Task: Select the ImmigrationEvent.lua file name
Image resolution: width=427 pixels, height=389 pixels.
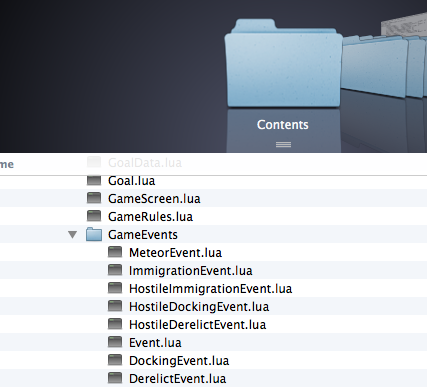Action: pos(191,271)
